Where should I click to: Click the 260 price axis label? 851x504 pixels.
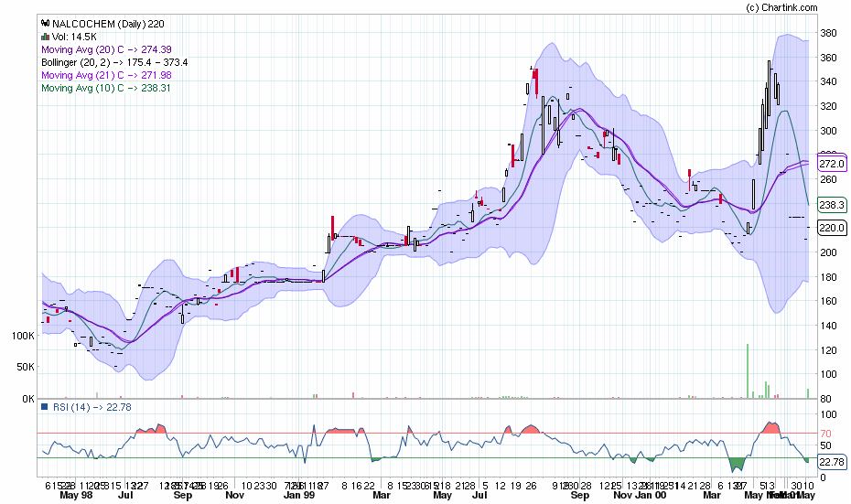828,179
